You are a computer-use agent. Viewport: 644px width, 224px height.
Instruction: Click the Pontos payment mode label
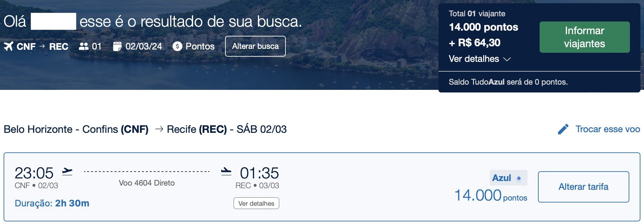coord(200,47)
